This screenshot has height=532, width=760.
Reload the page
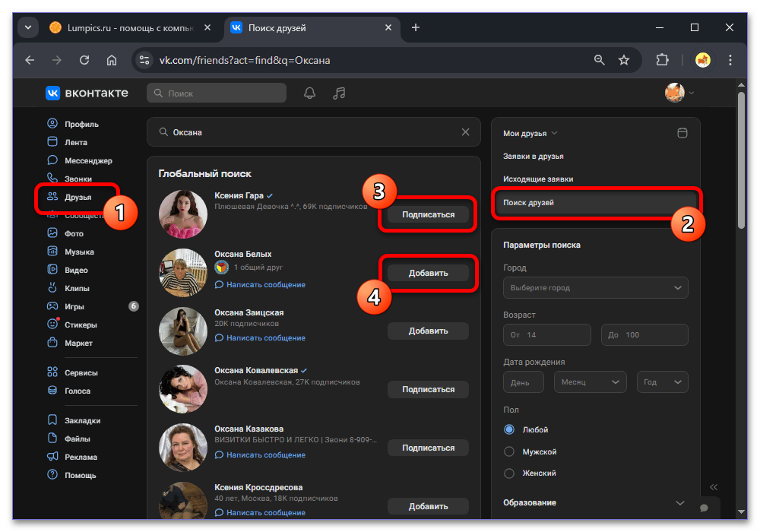pos(84,60)
